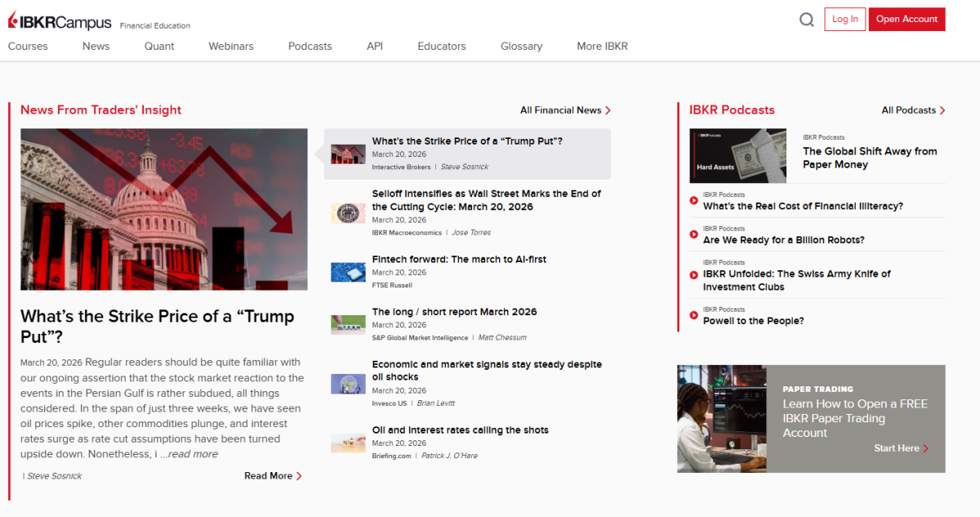The width and height of the screenshot is (980, 517).
Task: Click thumbnail for Oil and interest rates
Action: click(348, 443)
